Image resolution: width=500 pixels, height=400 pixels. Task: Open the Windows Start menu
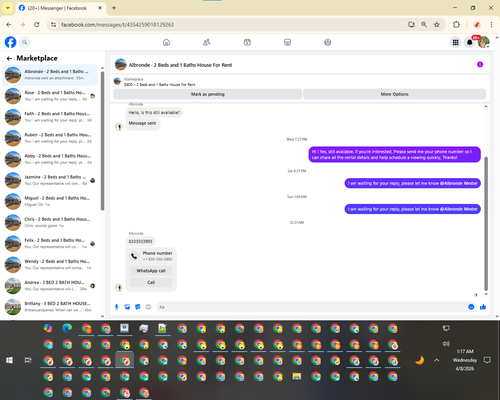pos(9,360)
